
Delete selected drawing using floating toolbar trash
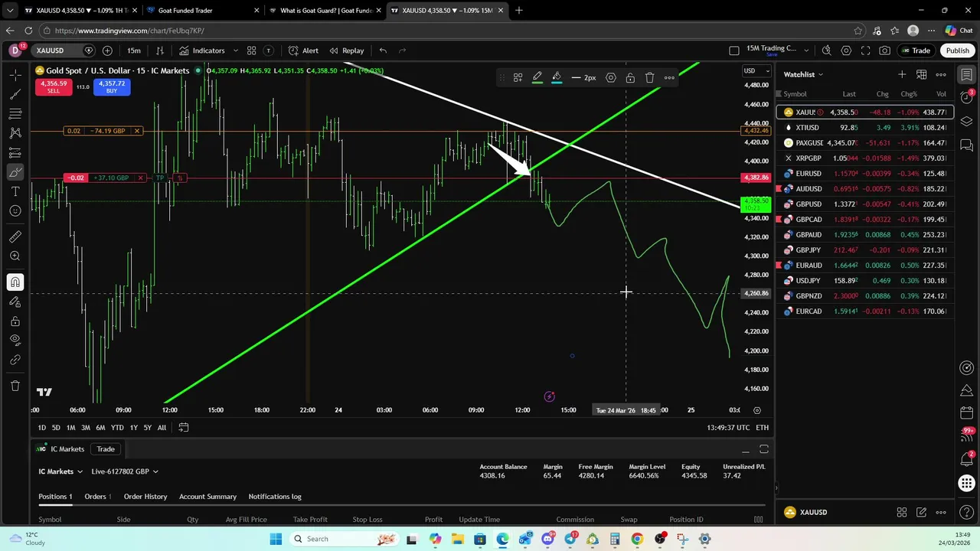tap(649, 77)
